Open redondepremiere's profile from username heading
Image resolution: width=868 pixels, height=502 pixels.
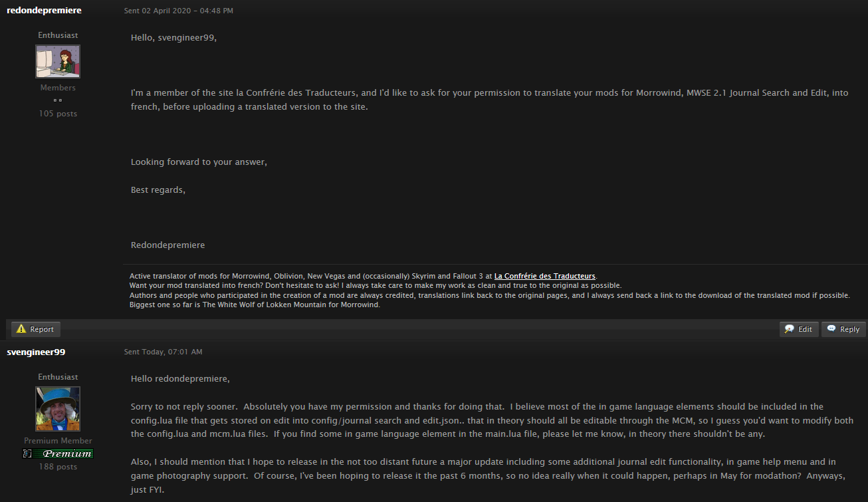pos(44,11)
